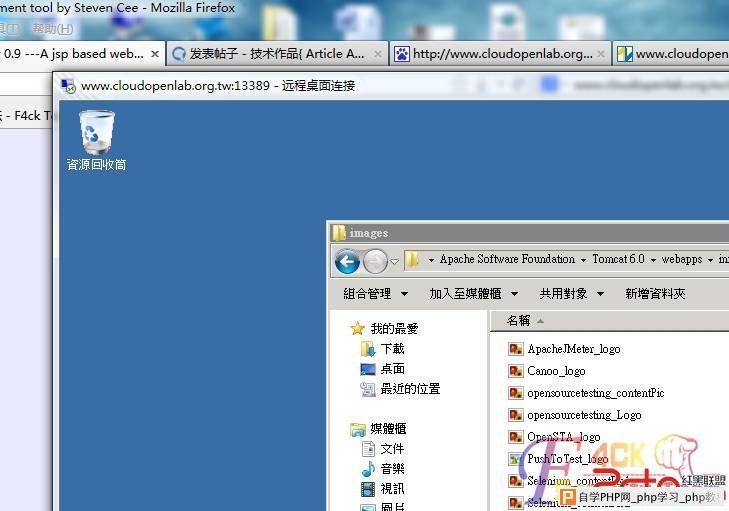Select the Canoo_logo file
Image resolution: width=729 pixels, height=511 pixels.
tap(556, 371)
